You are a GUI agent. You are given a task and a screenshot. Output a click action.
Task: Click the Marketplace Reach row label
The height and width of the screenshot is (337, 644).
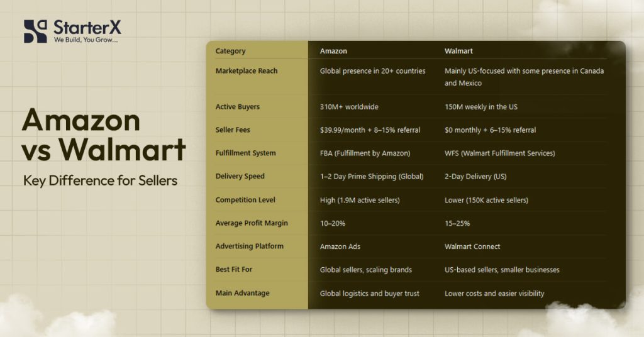[246, 71]
